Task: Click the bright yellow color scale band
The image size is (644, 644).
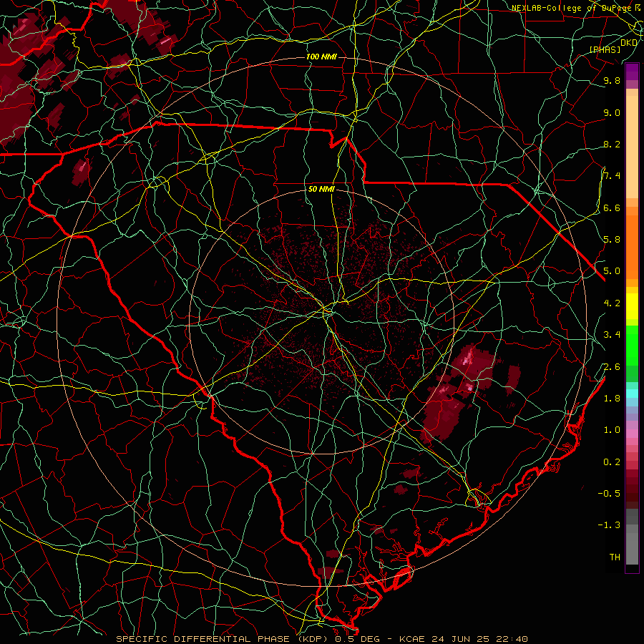Action: coord(632,306)
